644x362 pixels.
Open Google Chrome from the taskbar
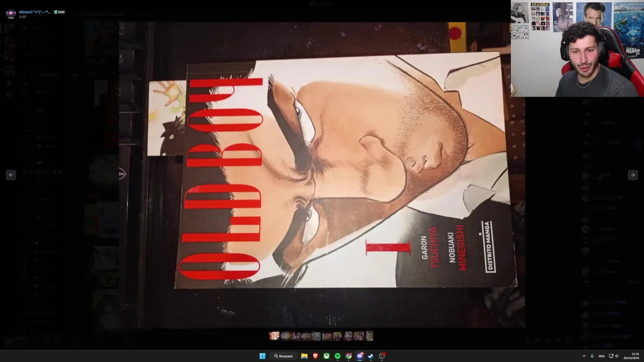(x=349, y=356)
